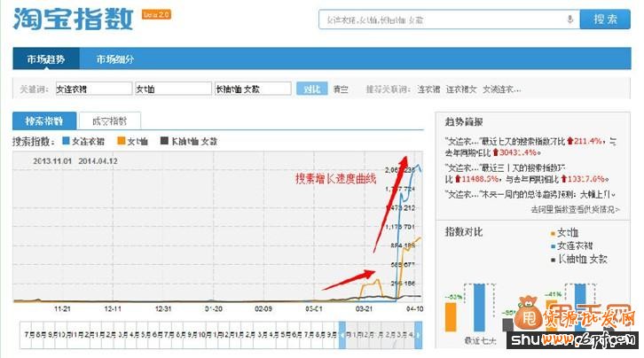Click the orange bar in 最近七天 chart
644x358 pixels.
[x=451, y=316]
